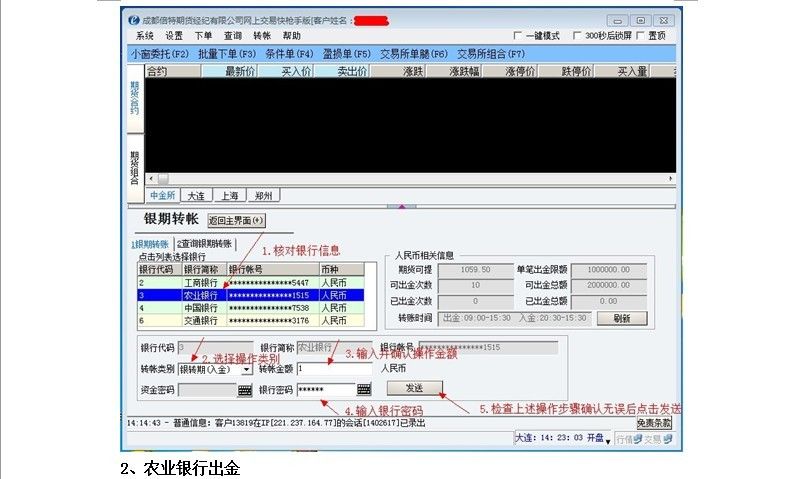Open the 转帐 menu
The height and width of the screenshot is (479, 793).
262,36
